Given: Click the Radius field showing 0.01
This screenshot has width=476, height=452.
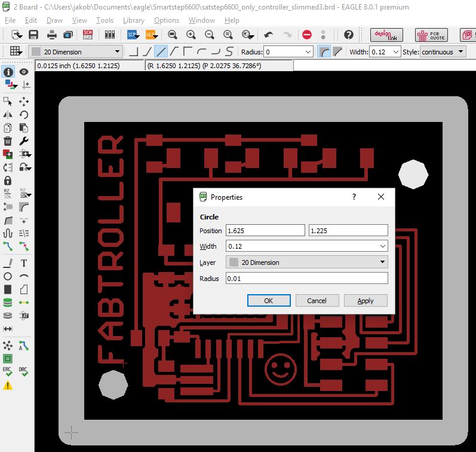Looking at the screenshot, I should (x=306, y=278).
